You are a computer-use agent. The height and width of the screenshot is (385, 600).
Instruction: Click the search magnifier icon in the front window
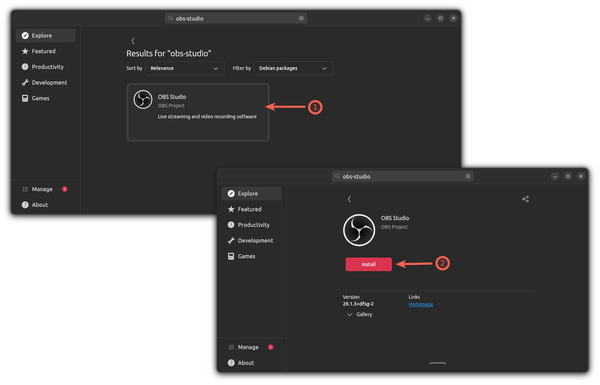337,176
